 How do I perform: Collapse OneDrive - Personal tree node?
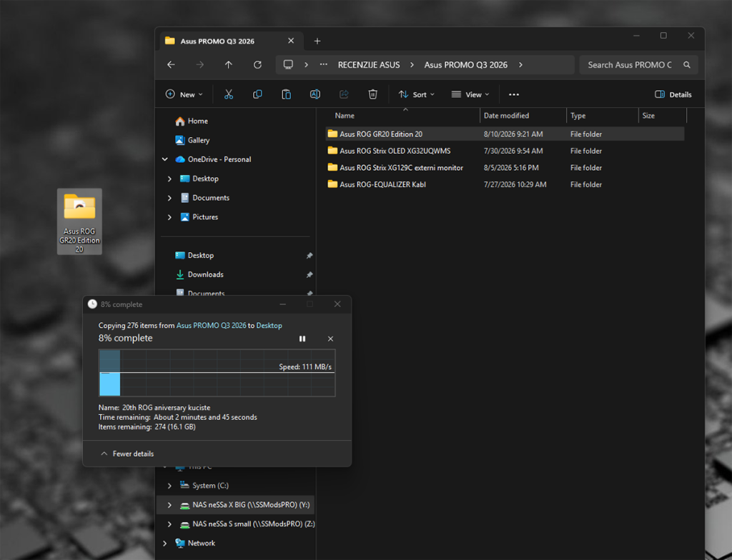[x=165, y=159]
